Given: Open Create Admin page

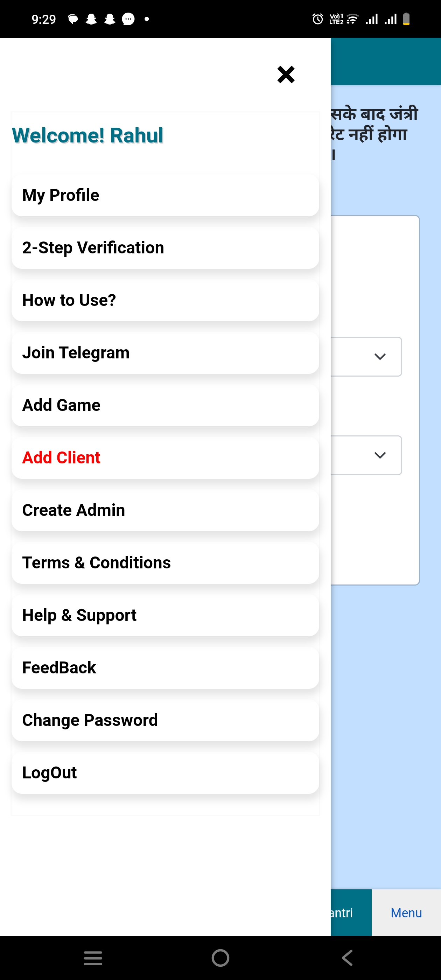Looking at the screenshot, I should pos(165,510).
